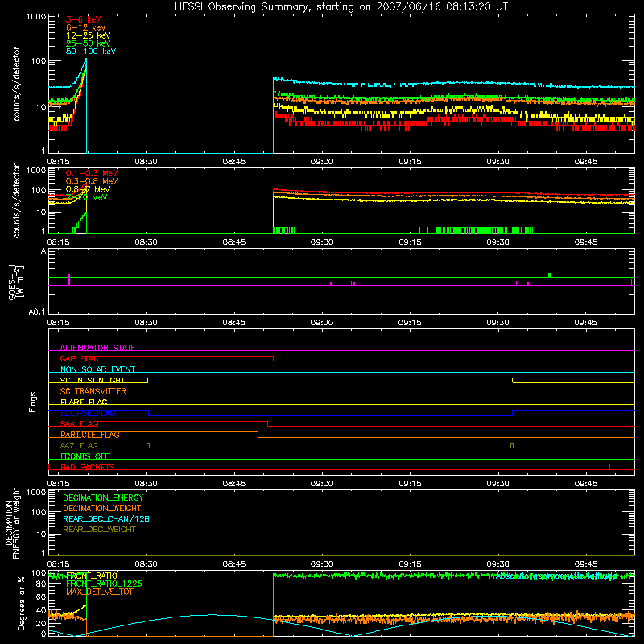Click the orange 0.3-0.8 MeV legend label
Screen dimensions: 644x644
[92, 181]
